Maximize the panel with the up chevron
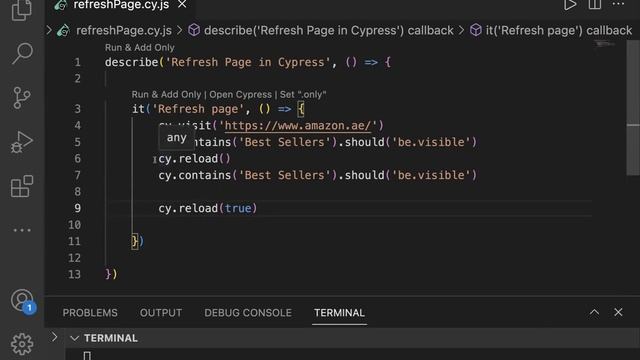Screen dimensions: 640x360 click(594, 312)
